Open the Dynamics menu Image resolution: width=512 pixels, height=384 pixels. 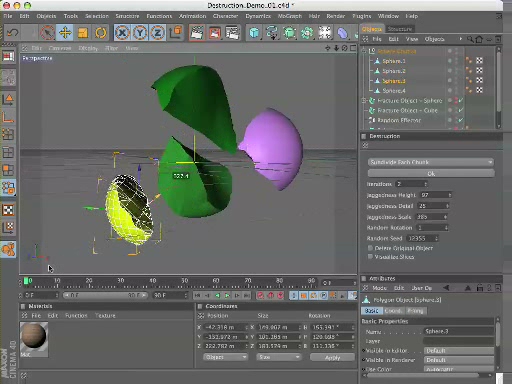click(x=258, y=16)
